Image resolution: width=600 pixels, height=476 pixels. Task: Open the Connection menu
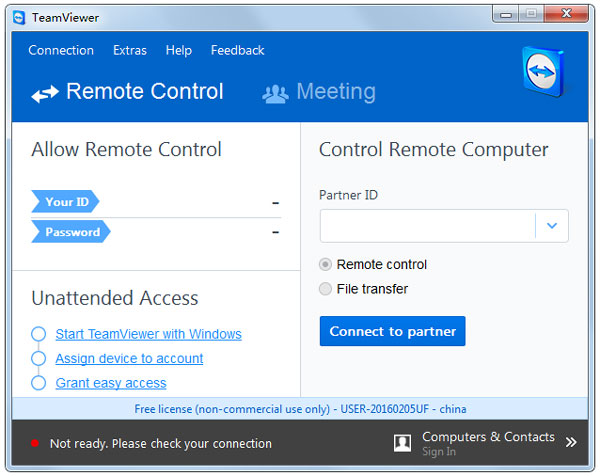click(61, 50)
